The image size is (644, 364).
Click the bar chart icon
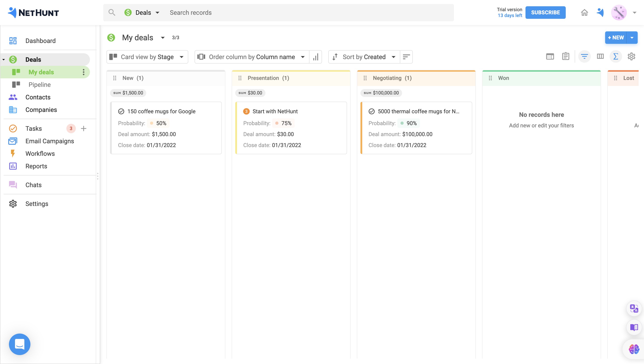316,57
